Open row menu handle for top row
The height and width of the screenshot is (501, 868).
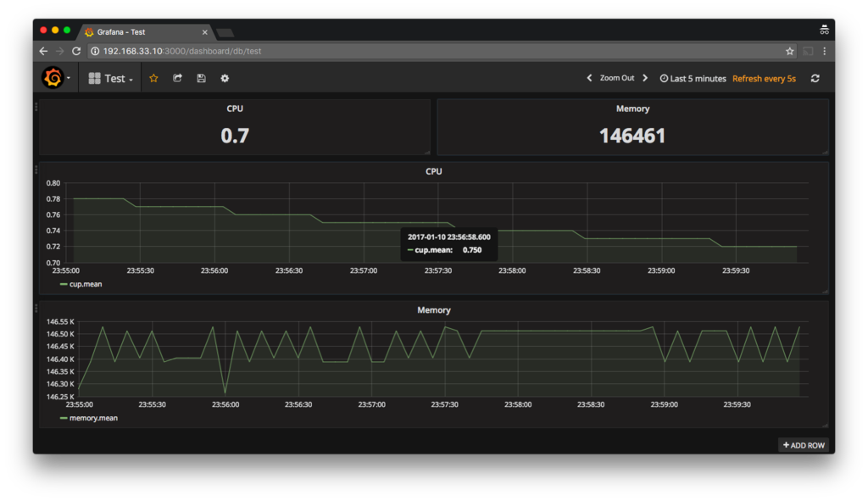coord(36,106)
